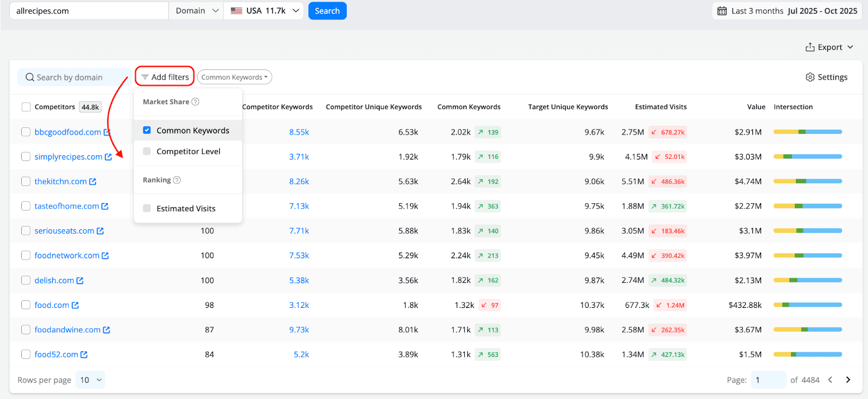Open bbcgoodfood.com external link icon
This screenshot has width=868, height=399.
107,132
